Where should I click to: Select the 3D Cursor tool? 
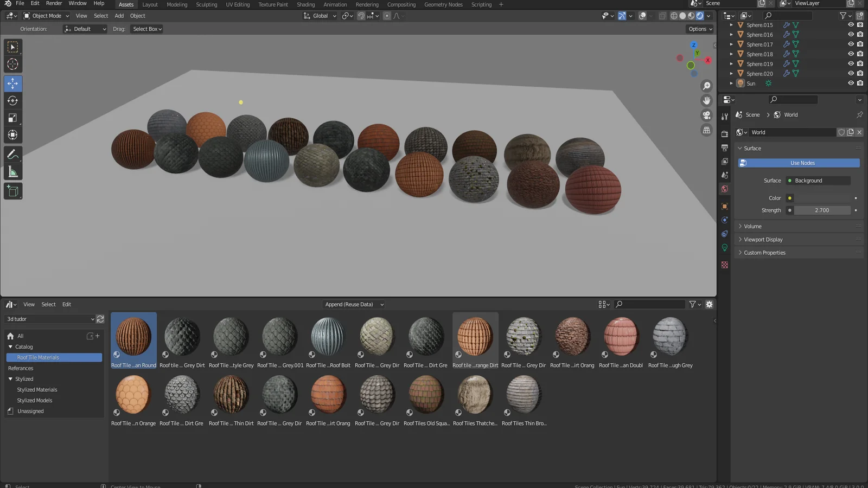click(12, 64)
